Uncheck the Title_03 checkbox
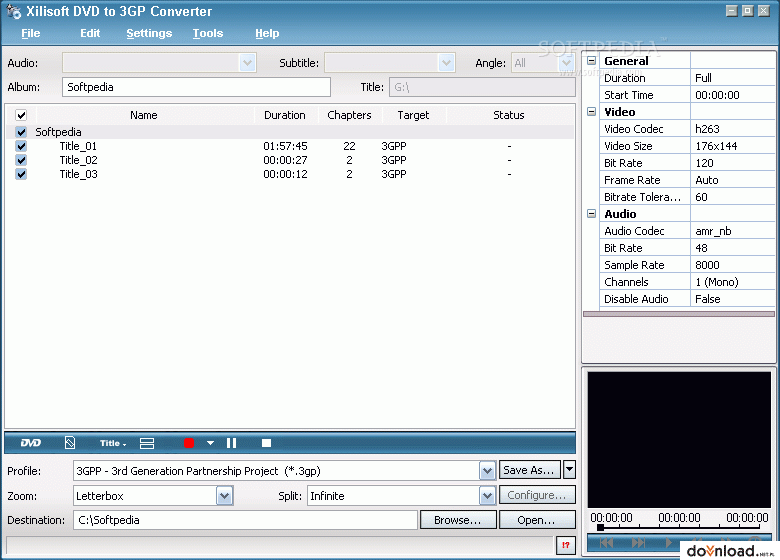Viewport: 780px width, 560px height. point(21,174)
